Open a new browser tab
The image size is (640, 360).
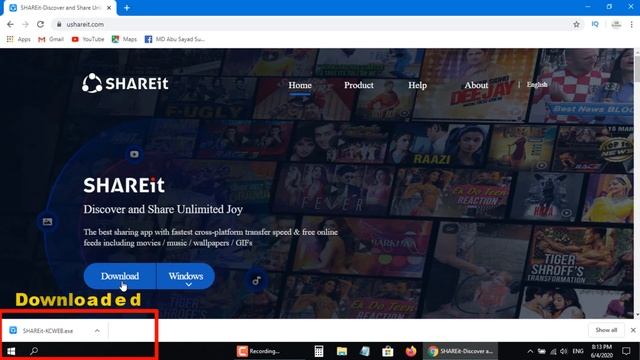[127, 8]
